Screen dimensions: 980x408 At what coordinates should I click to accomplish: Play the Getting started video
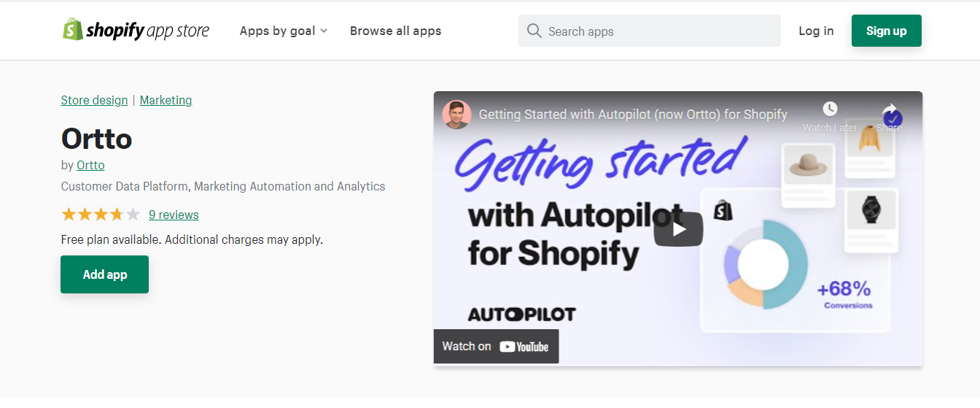(678, 229)
